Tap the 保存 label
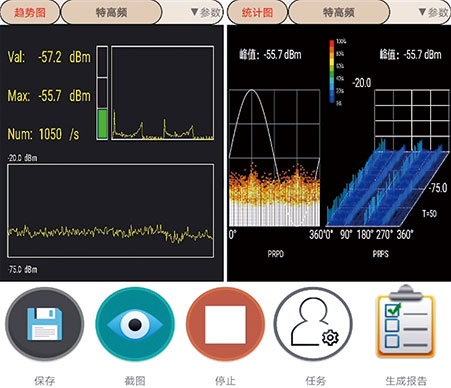 coord(44,381)
